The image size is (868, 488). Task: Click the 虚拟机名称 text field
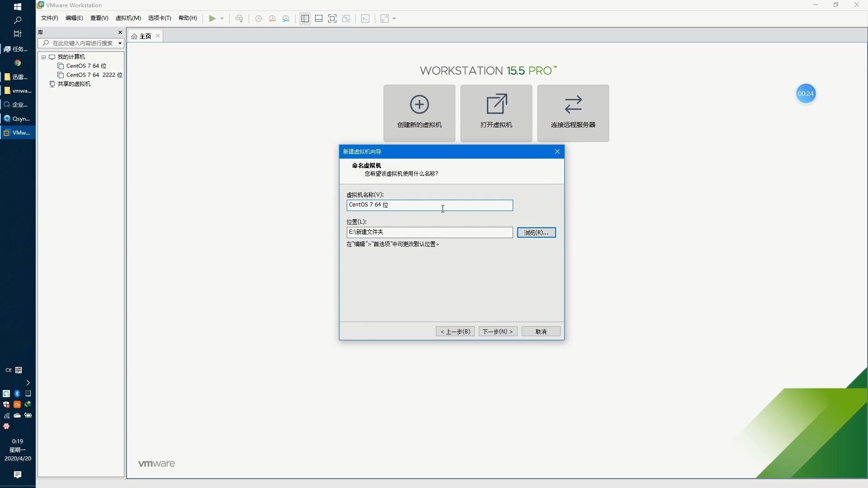point(429,205)
